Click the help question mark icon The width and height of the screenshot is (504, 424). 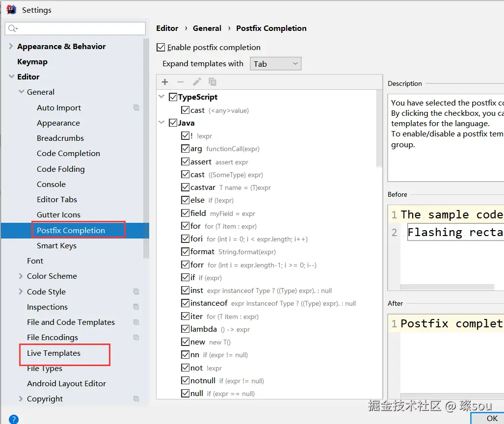pos(14,419)
